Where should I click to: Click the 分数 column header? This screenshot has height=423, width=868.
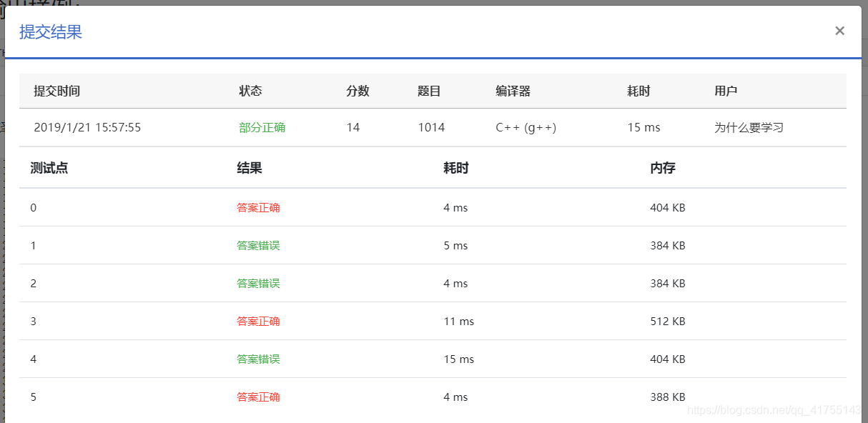[x=357, y=91]
